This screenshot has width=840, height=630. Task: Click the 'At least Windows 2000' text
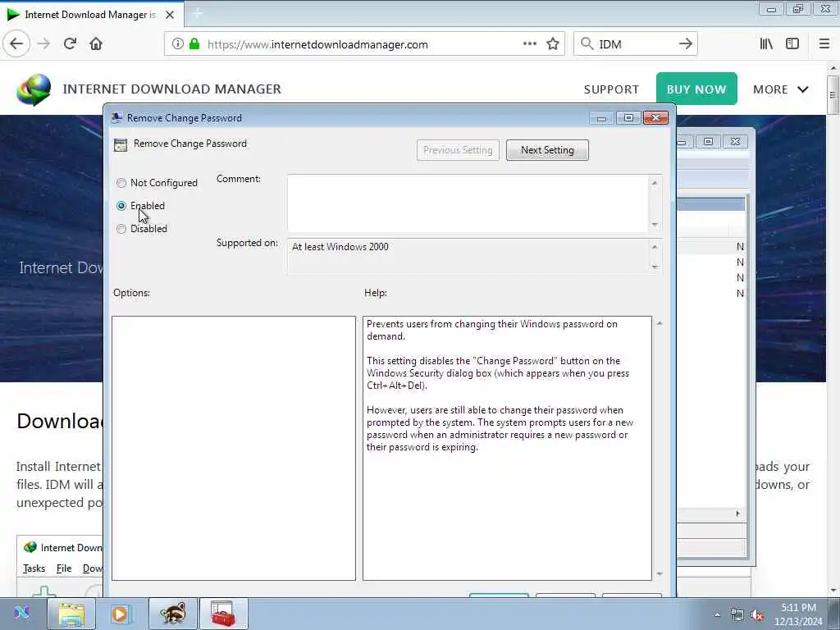pos(340,247)
